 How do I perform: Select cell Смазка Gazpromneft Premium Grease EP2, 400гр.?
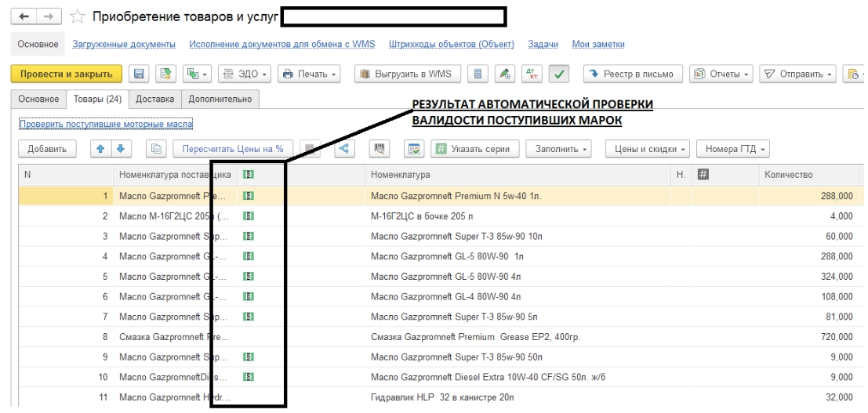click(518, 337)
